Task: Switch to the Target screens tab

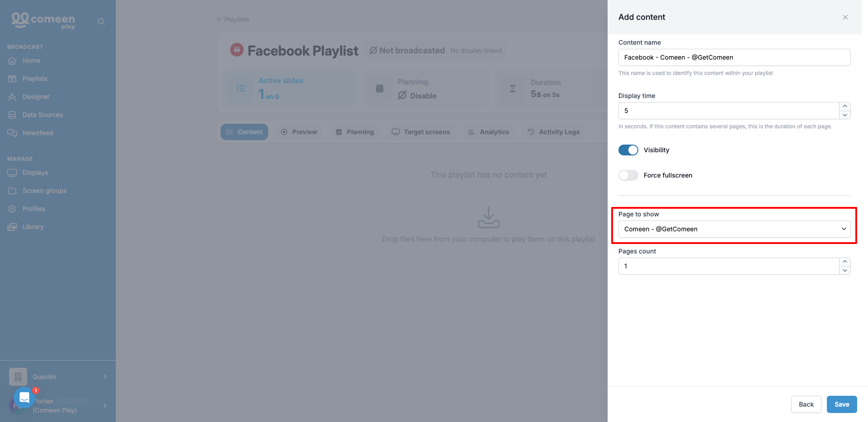Action: (x=421, y=132)
